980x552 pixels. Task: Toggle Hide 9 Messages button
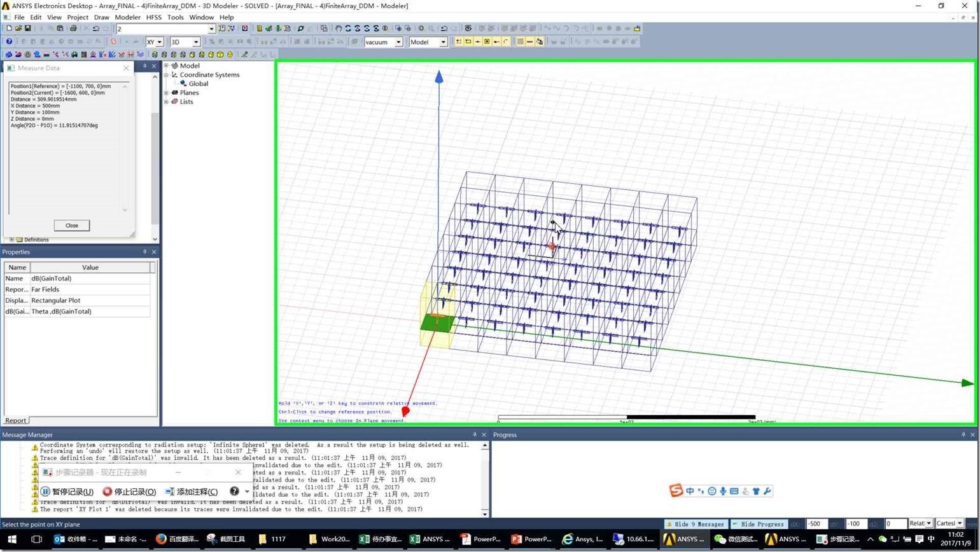point(695,524)
